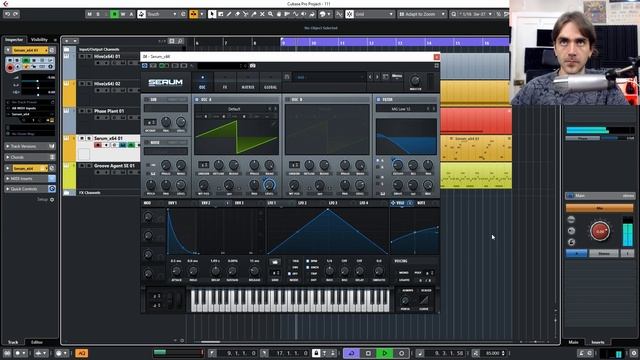Click the Serum logo

[165, 82]
